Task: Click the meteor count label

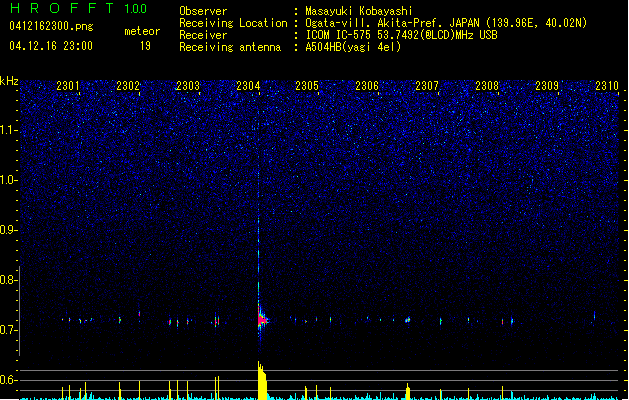Action: 142,31
